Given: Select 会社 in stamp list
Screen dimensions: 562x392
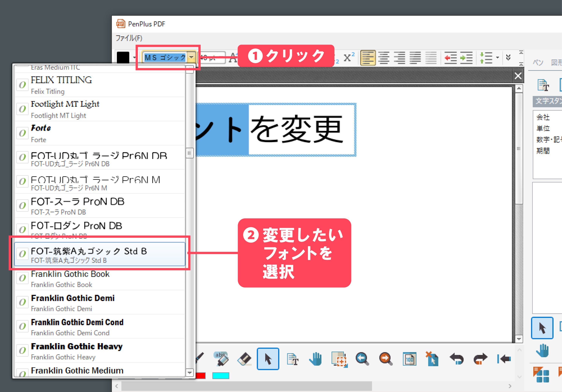Looking at the screenshot, I should [543, 117].
